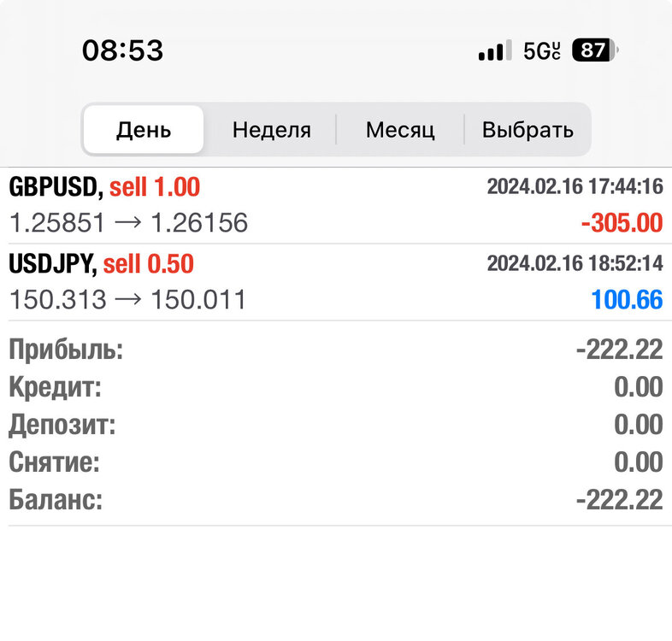Tap the -305.00 loss amount

[x=622, y=223]
